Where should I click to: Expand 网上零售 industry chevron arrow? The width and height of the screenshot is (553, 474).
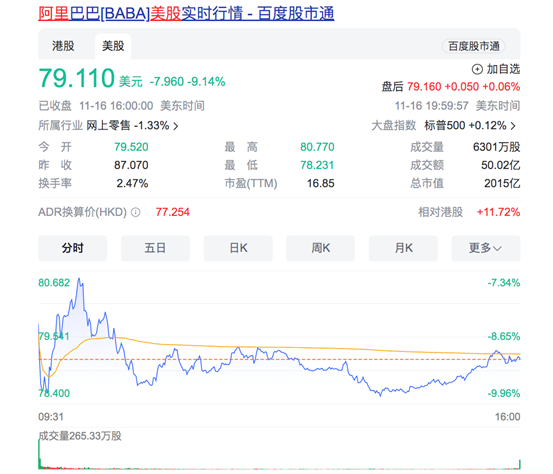click(x=176, y=126)
